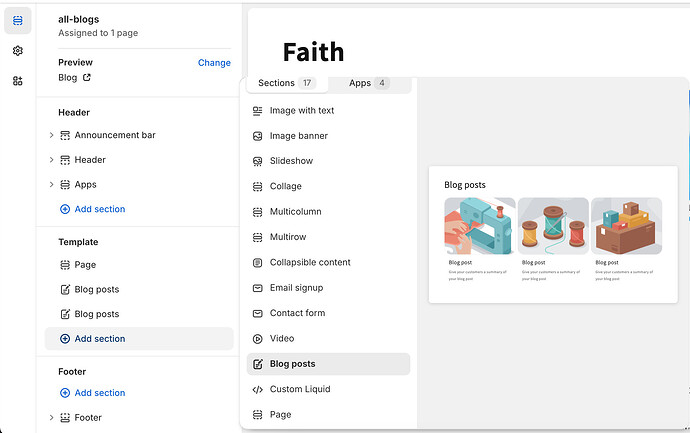Add section under Template group

tap(139, 339)
